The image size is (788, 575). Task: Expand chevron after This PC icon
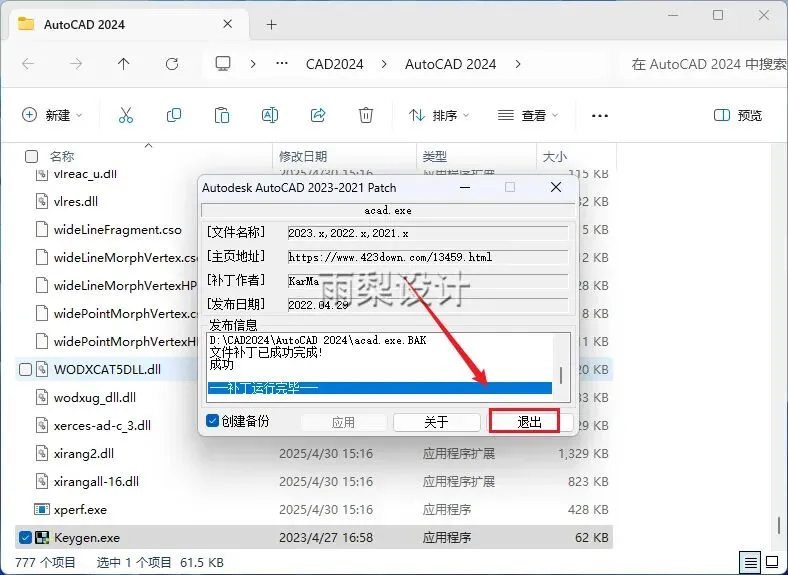253,64
